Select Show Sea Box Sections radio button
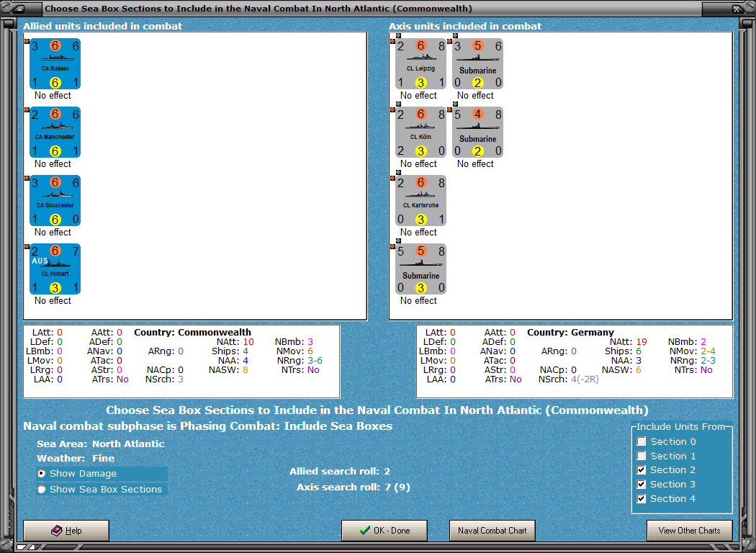The image size is (756, 553). click(x=42, y=490)
